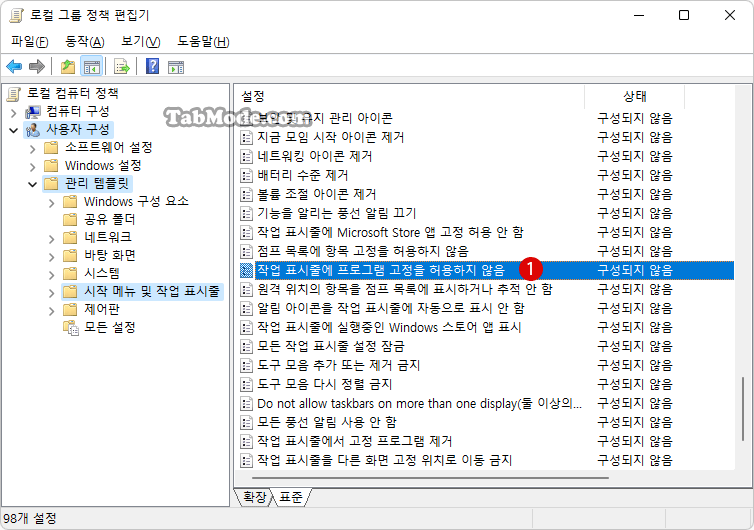
Task: Expand the Windows 구성 요소 folder
Action: [x=51, y=202]
